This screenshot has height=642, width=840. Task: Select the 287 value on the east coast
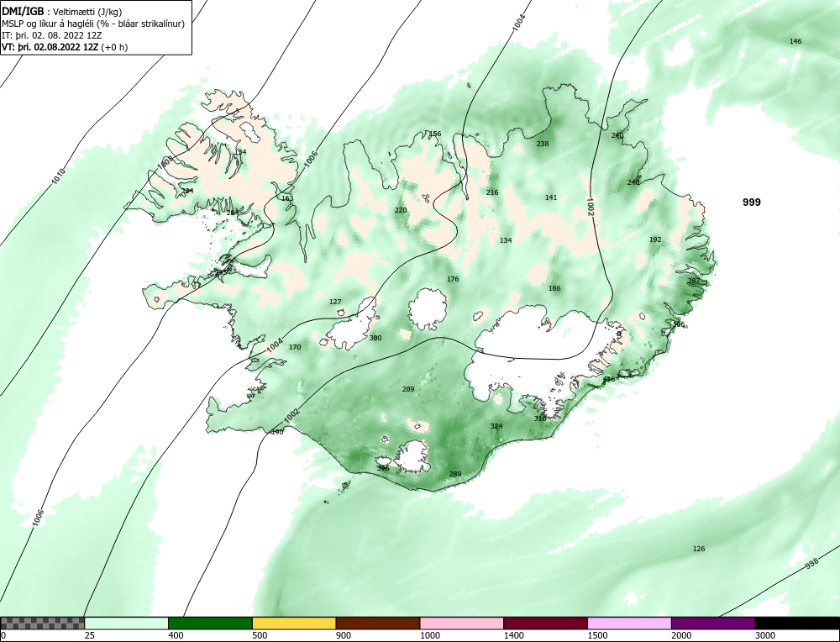(x=693, y=281)
